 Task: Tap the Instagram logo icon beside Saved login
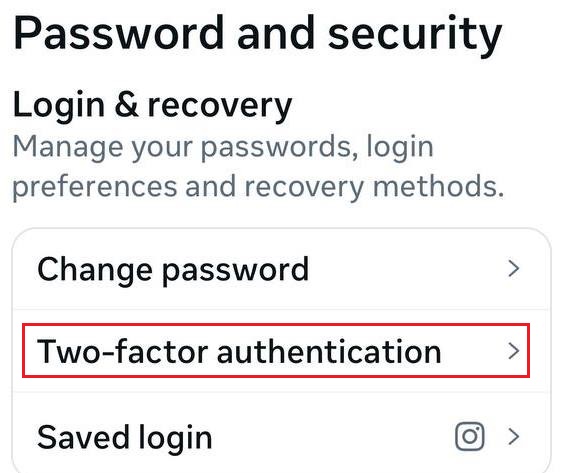coord(470,436)
